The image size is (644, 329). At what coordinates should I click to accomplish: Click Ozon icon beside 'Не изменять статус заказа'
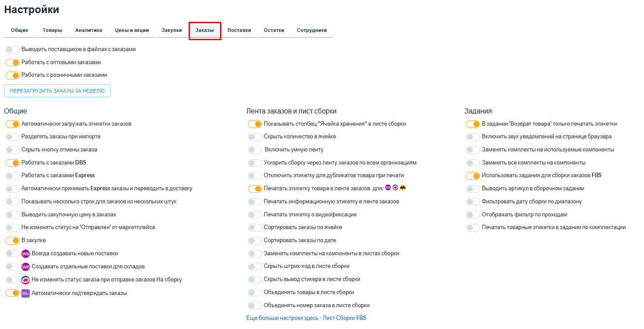pos(25,280)
